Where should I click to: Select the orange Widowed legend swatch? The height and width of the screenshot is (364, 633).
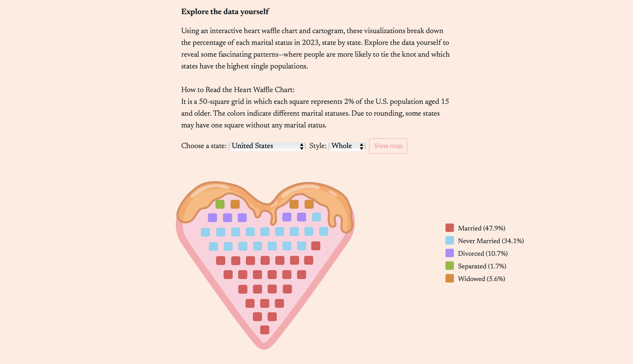[449, 278]
